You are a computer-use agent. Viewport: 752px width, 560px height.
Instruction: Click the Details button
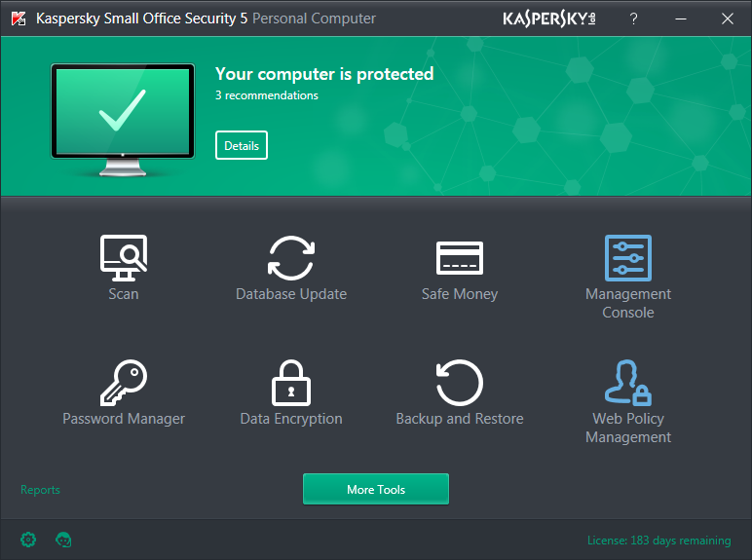(242, 145)
